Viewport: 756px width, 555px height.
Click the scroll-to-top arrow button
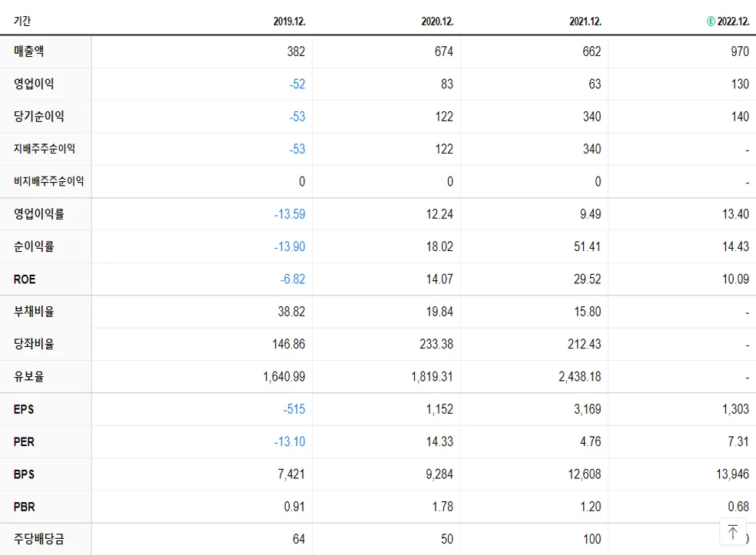[x=733, y=532]
